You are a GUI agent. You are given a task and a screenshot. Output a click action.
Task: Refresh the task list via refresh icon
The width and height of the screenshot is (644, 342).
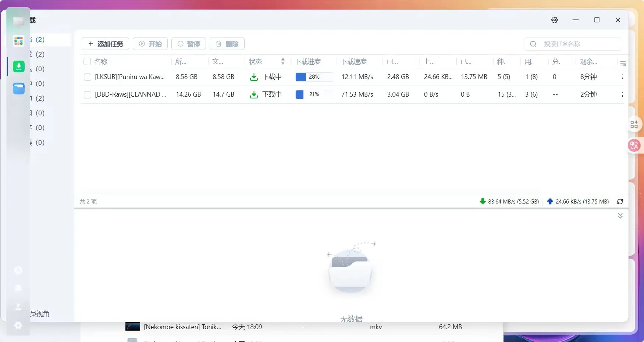coord(620,201)
